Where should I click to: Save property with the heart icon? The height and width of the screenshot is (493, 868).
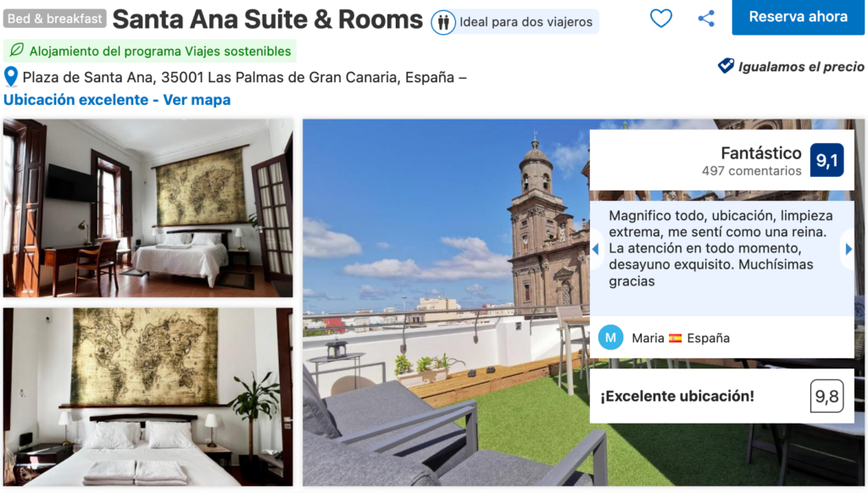pyautogui.click(x=661, y=19)
